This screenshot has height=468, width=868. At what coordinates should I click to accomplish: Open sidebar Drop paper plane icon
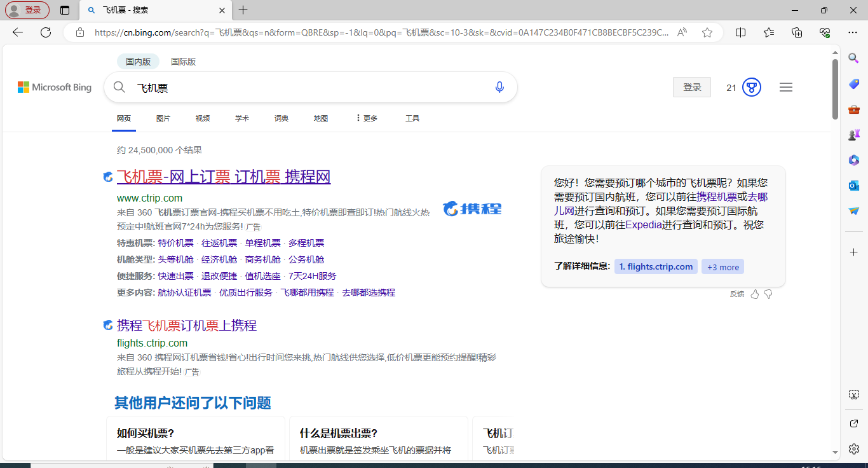click(x=854, y=211)
